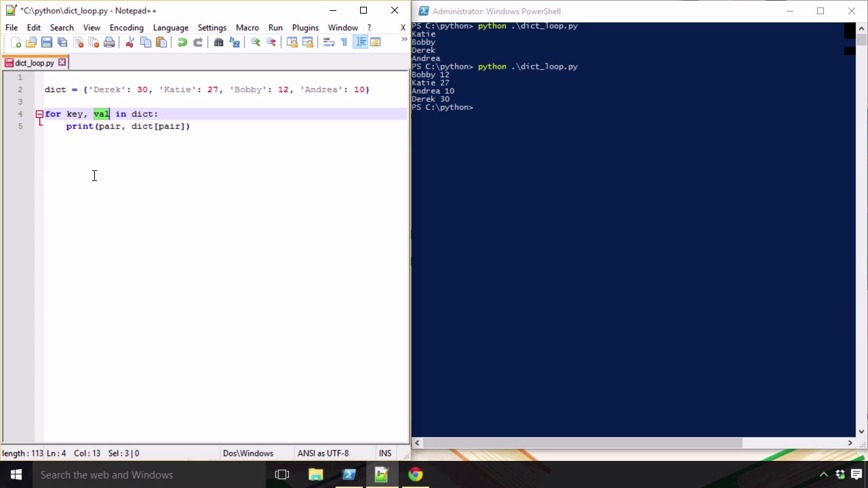Toggle synchronize horizontal scrolling icon
This screenshot has height=488, width=868.
click(307, 42)
